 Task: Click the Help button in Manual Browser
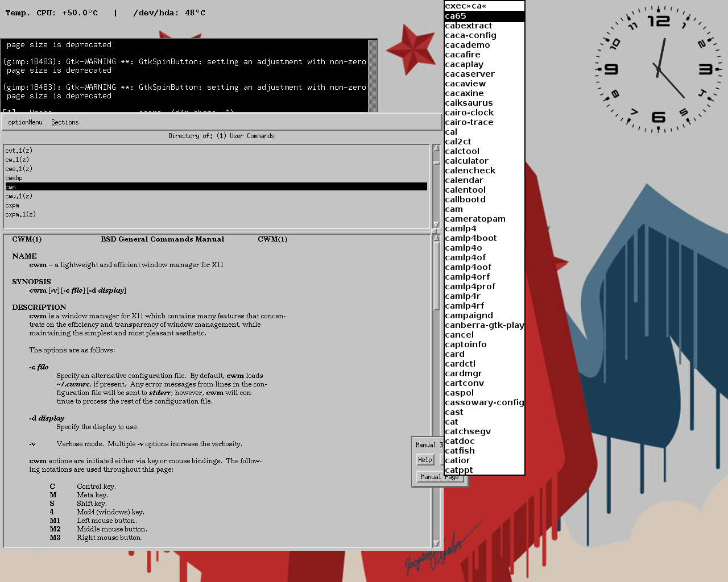(x=425, y=460)
